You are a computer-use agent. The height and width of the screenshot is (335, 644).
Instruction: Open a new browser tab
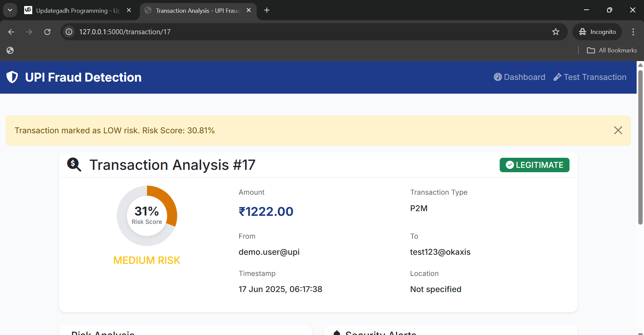267,10
